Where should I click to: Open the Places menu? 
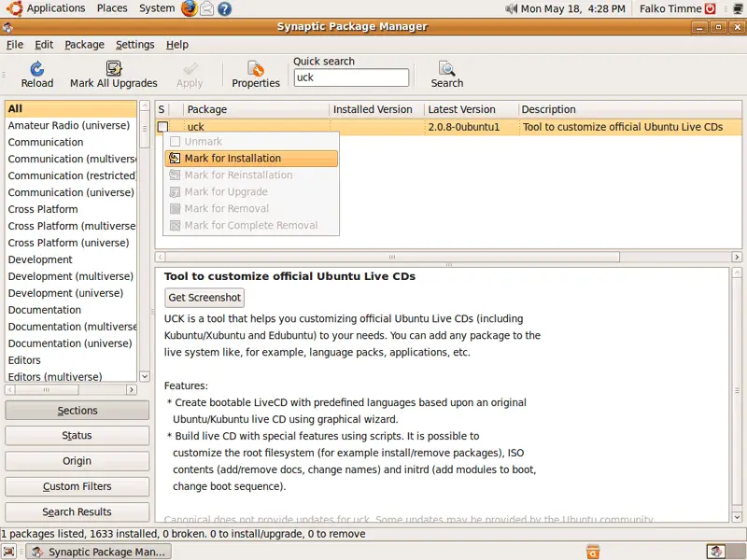(112, 8)
